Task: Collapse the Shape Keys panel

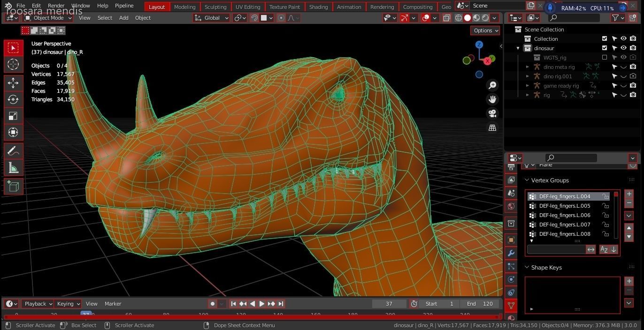Action: pos(527,268)
